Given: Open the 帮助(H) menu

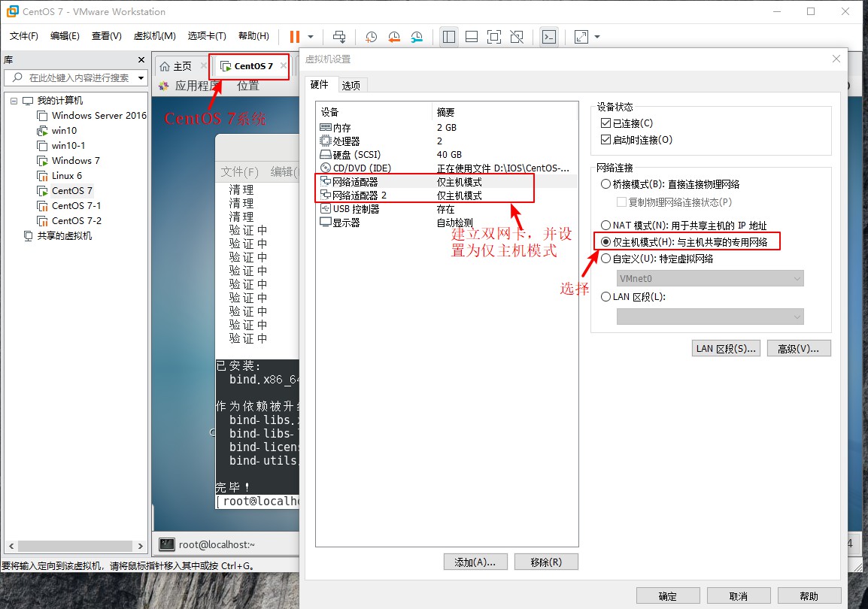Looking at the screenshot, I should click(253, 37).
